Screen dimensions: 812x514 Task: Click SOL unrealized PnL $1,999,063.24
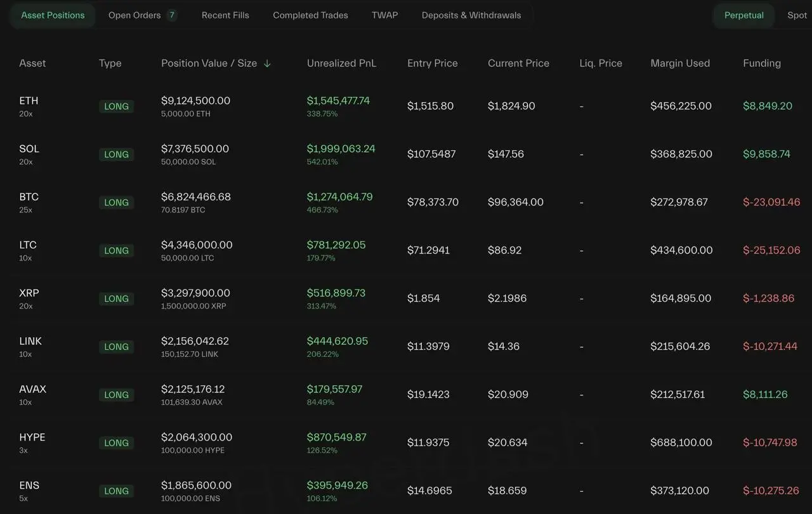341,149
